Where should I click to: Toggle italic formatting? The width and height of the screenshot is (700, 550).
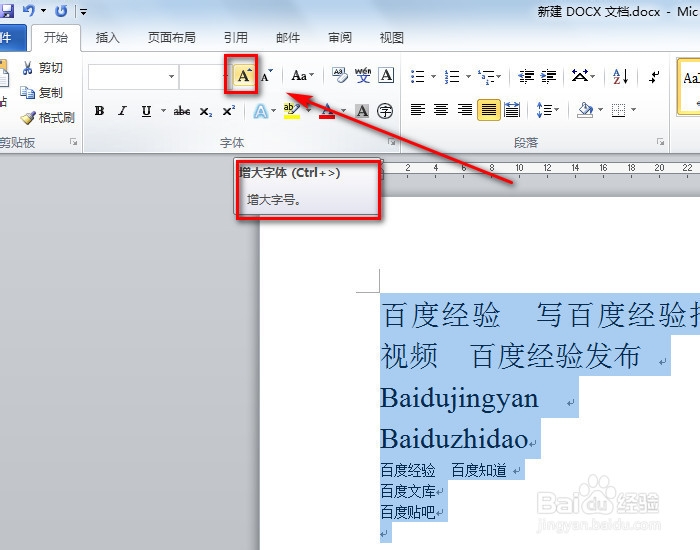tap(122, 110)
